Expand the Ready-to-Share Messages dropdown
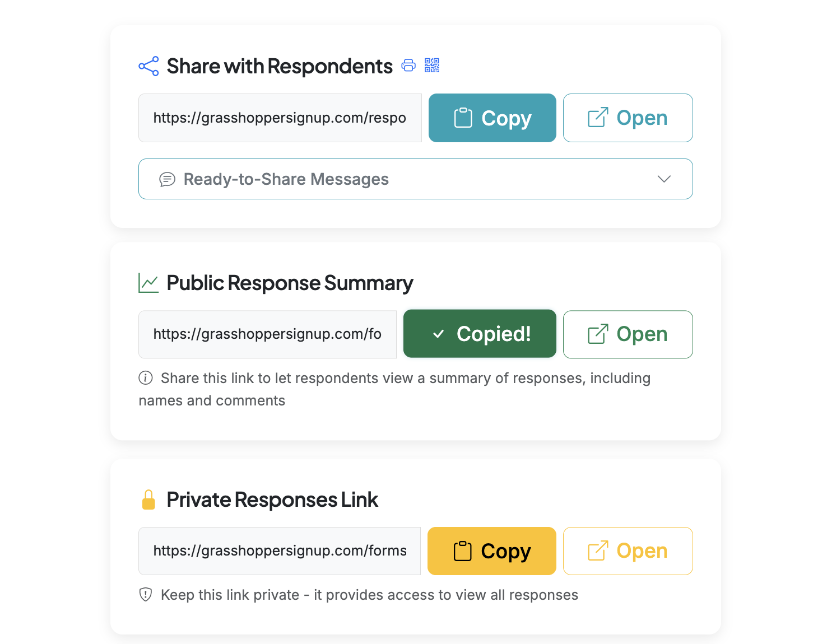827x644 pixels. click(x=415, y=179)
